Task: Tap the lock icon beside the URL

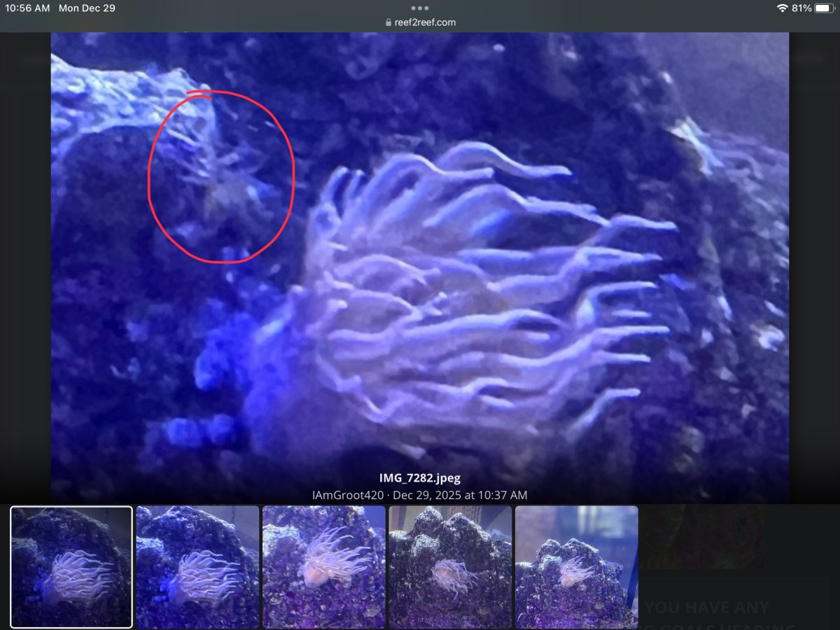Action: [388, 22]
